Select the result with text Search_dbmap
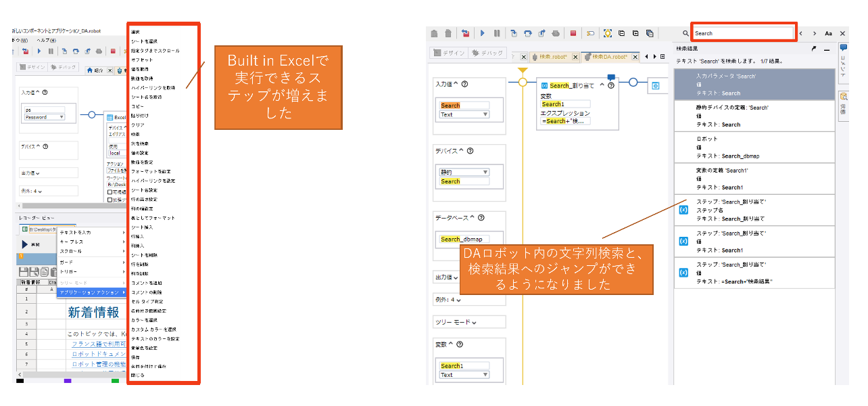 (x=754, y=147)
